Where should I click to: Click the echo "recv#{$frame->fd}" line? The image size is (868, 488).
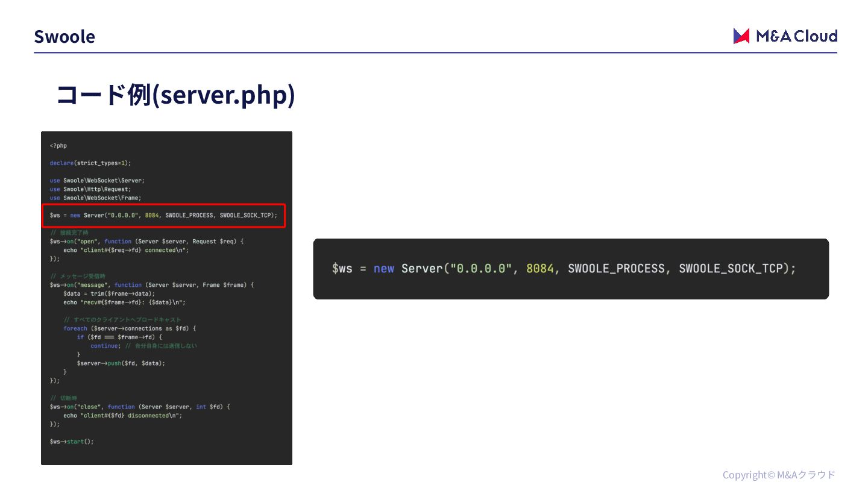[x=124, y=302]
